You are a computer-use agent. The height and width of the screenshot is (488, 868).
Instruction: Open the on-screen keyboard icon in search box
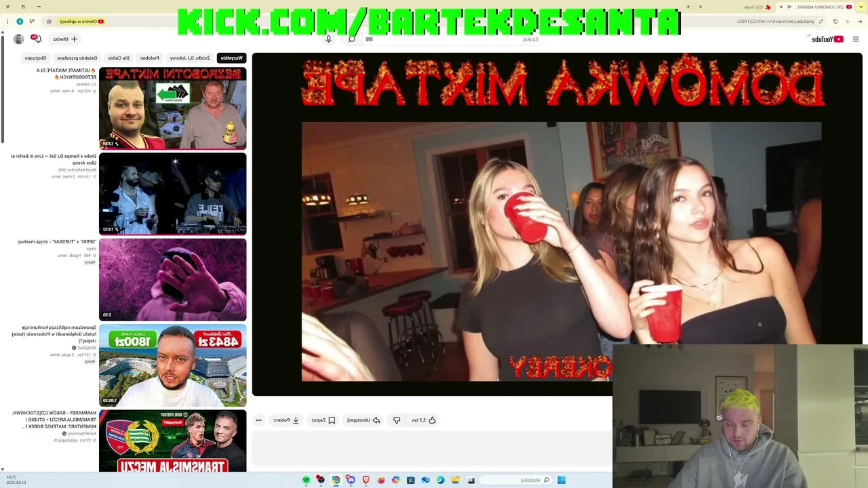tap(369, 39)
